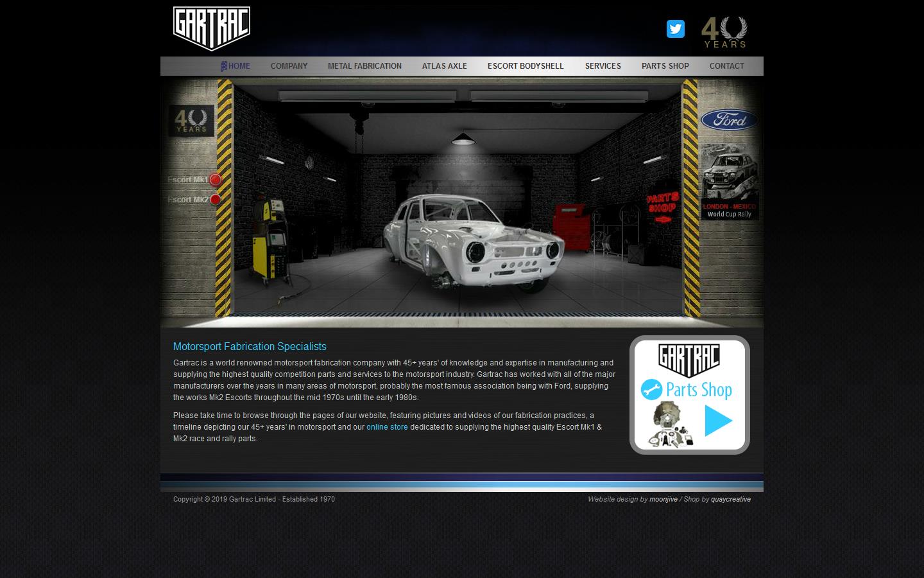Click the Gartrac logo in the header

(x=211, y=28)
